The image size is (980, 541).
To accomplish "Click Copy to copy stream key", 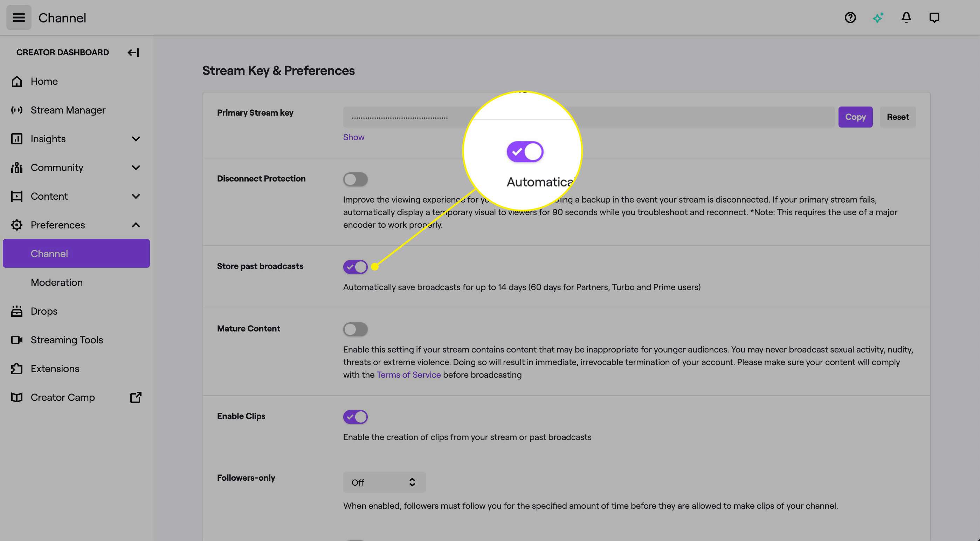I will tap(855, 116).
